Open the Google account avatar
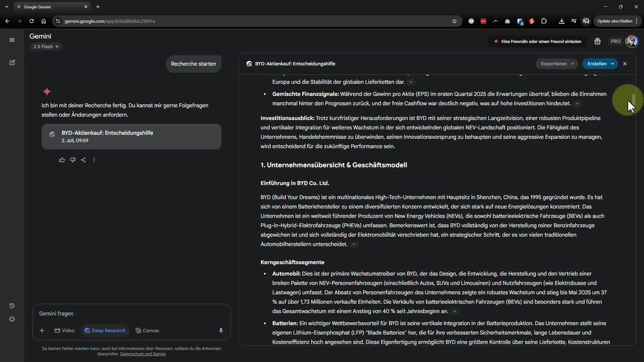 coord(632,41)
